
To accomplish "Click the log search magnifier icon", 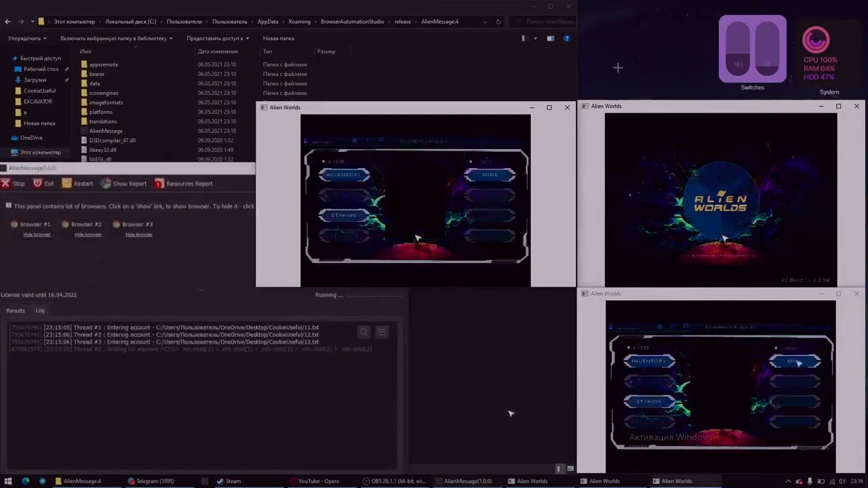I will 364,331.
